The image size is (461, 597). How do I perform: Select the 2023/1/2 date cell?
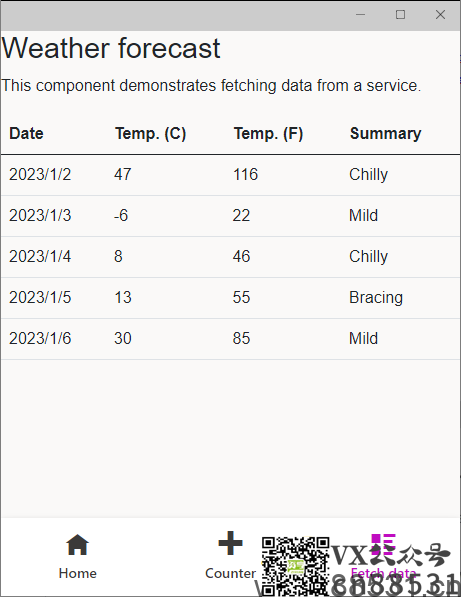point(40,174)
